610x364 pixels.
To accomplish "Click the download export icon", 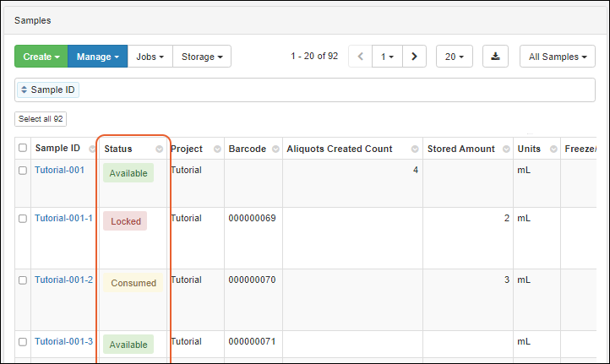I will (x=495, y=57).
